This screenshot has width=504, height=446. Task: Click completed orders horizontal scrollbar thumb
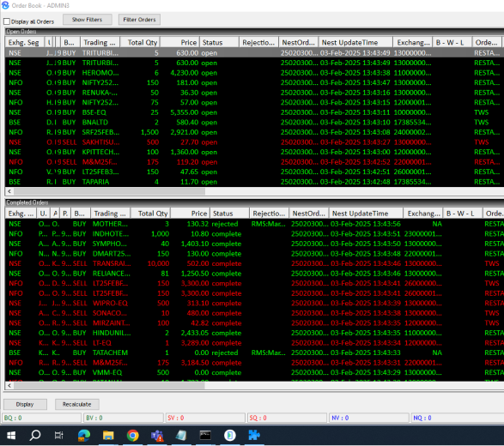click(109, 385)
